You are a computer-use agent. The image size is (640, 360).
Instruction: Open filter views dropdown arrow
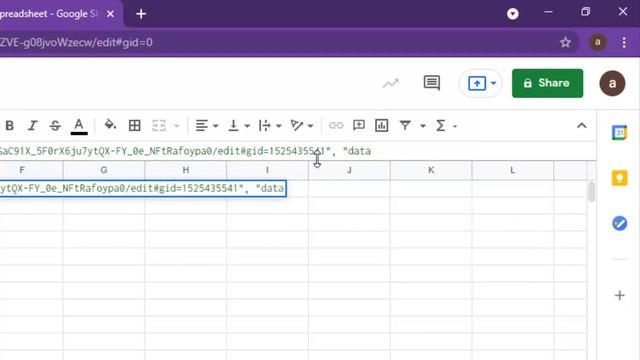coord(423,126)
